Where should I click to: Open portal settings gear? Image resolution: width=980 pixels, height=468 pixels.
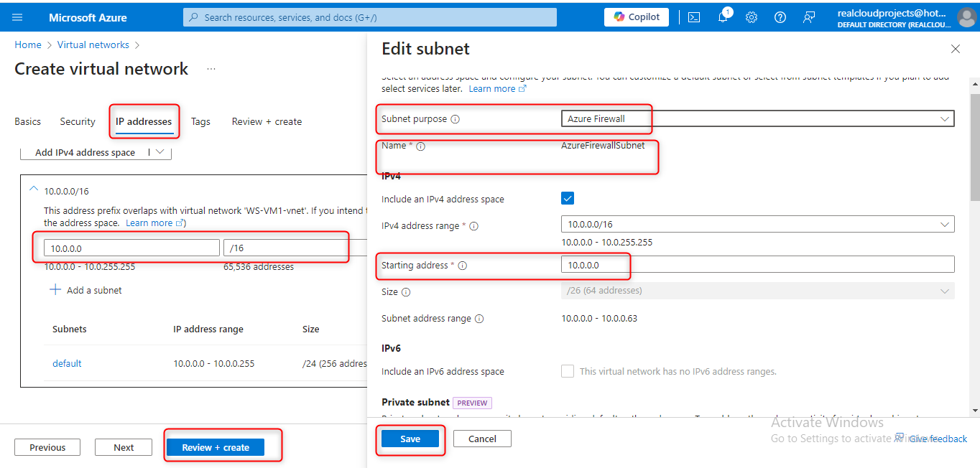[x=752, y=17]
